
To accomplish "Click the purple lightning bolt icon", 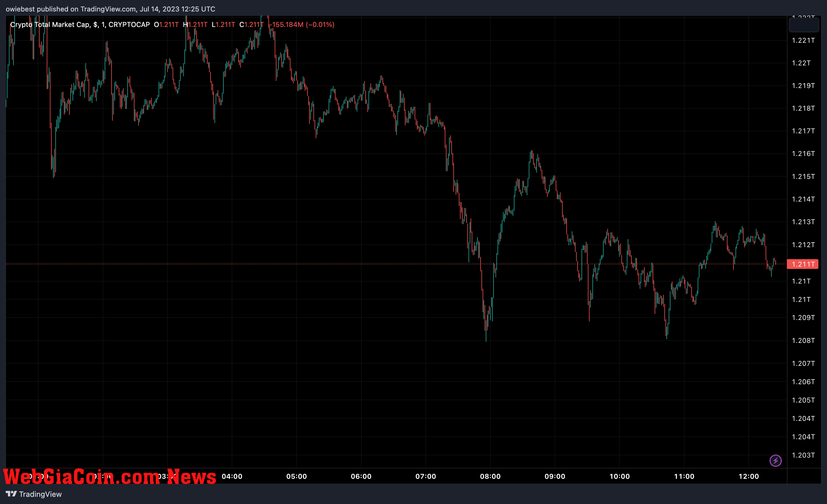I will 775,461.
